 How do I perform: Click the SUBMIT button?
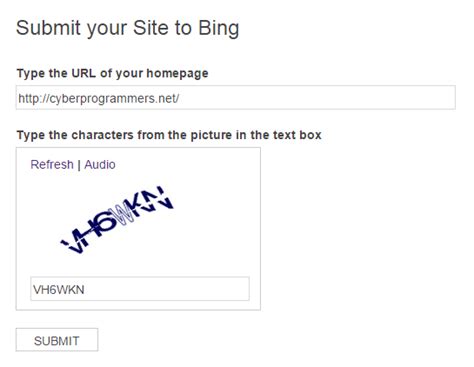tap(57, 340)
